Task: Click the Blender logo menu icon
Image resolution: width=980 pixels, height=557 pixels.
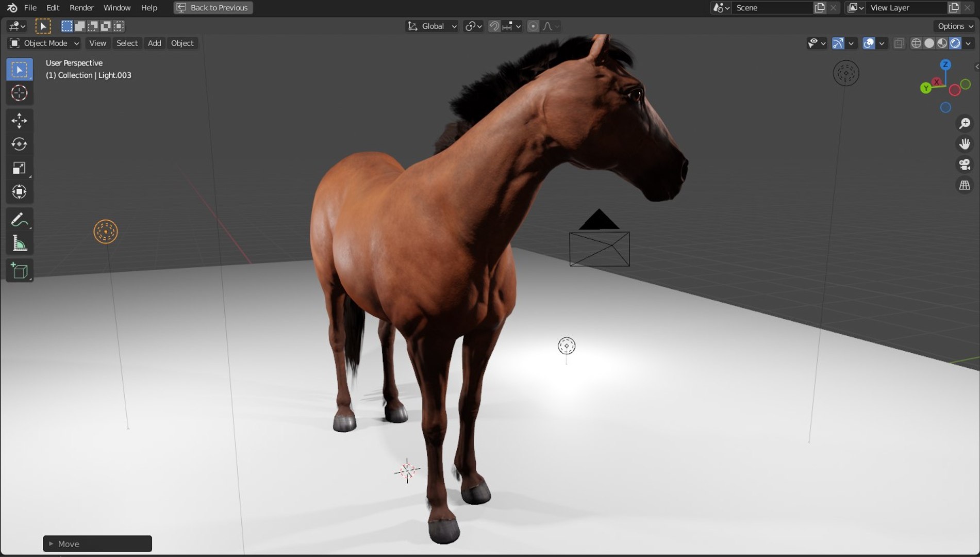Action: tap(12, 8)
